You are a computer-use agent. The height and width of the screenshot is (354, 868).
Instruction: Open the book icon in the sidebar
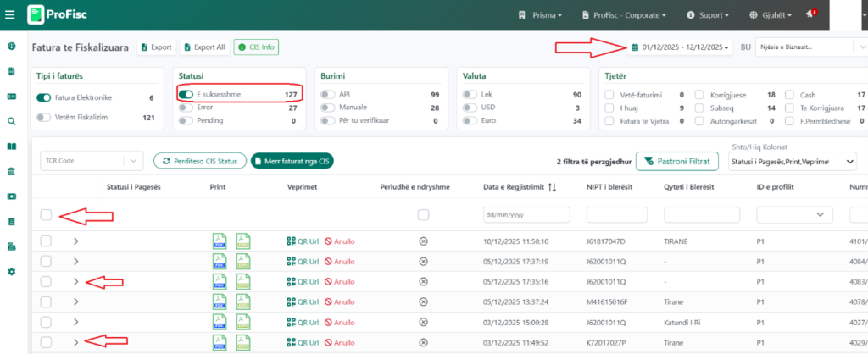(11, 147)
